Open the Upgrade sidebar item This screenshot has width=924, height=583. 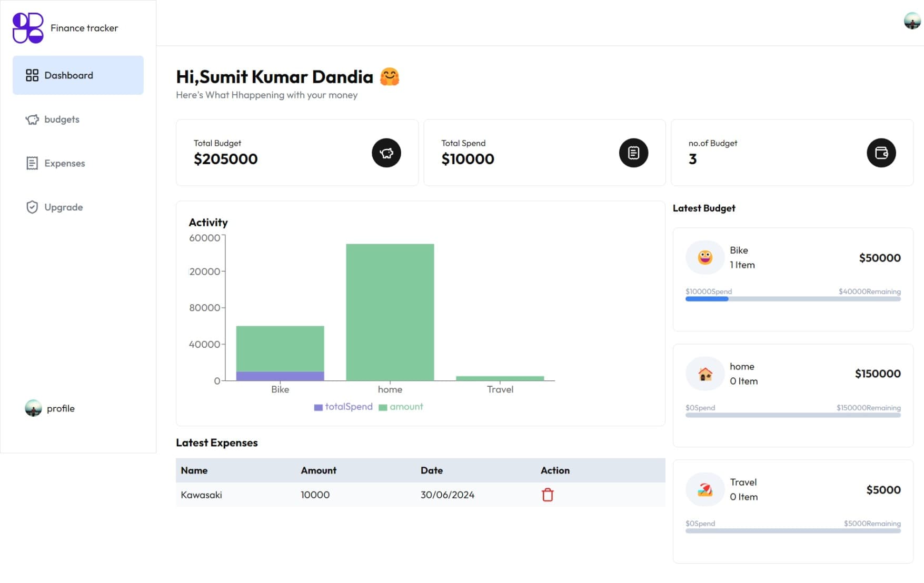(x=78, y=207)
